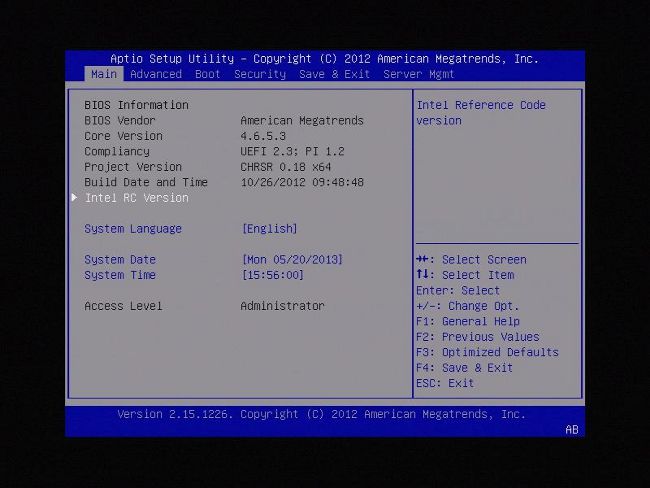This screenshot has height=488, width=650.
Task: Click the AB indicator in footer corner
Action: [572, 430]
